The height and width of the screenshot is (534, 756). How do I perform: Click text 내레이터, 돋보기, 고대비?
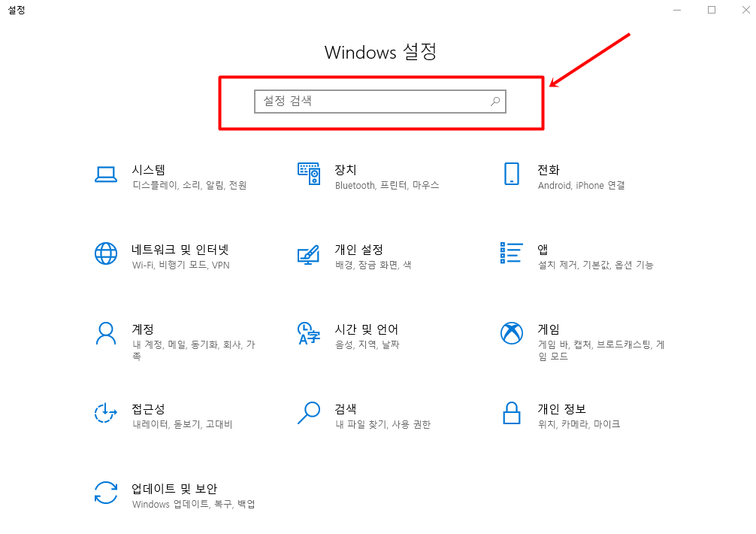pos(183,424)
